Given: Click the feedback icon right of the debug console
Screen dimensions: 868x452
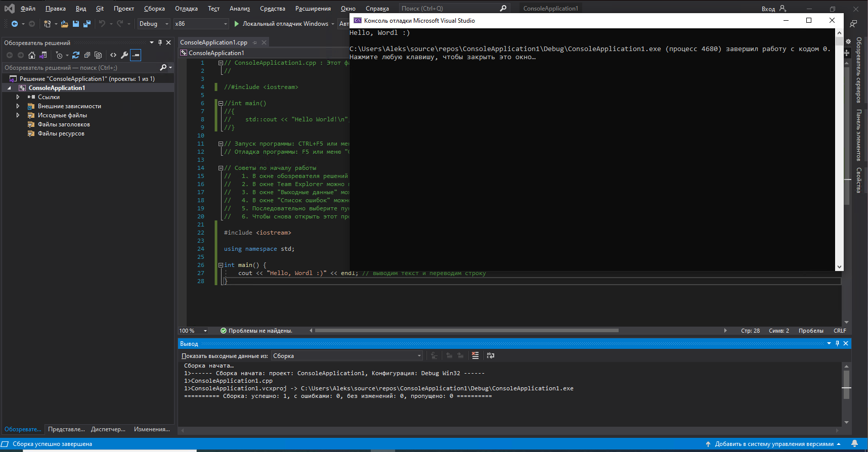Looking at the screenshot, I should 853,24.
